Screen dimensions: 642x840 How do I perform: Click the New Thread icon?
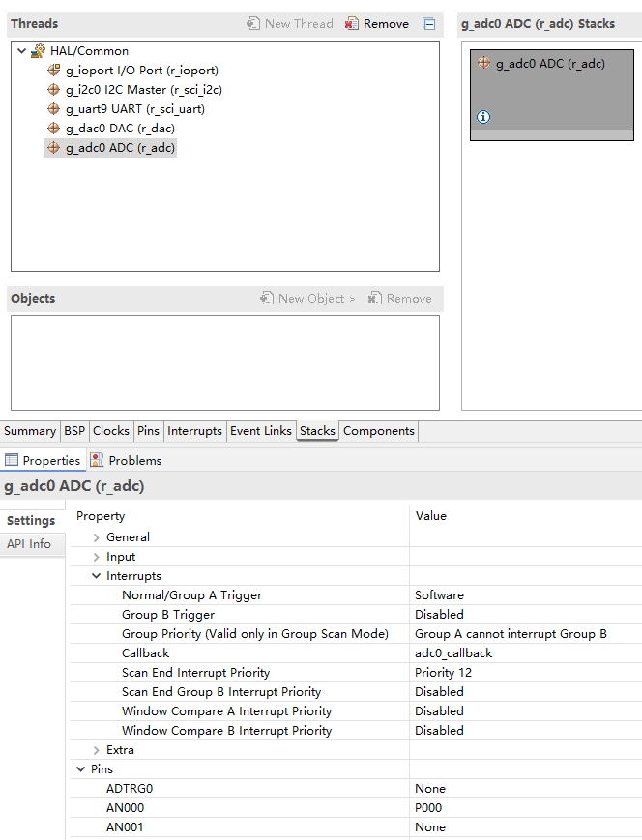[253, 23]
